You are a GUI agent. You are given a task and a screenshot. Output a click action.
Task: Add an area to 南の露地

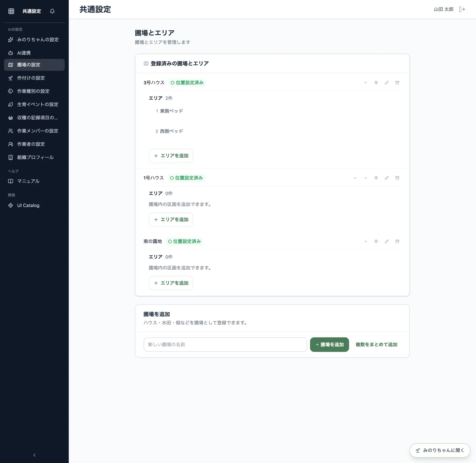(x=171, y=283)
